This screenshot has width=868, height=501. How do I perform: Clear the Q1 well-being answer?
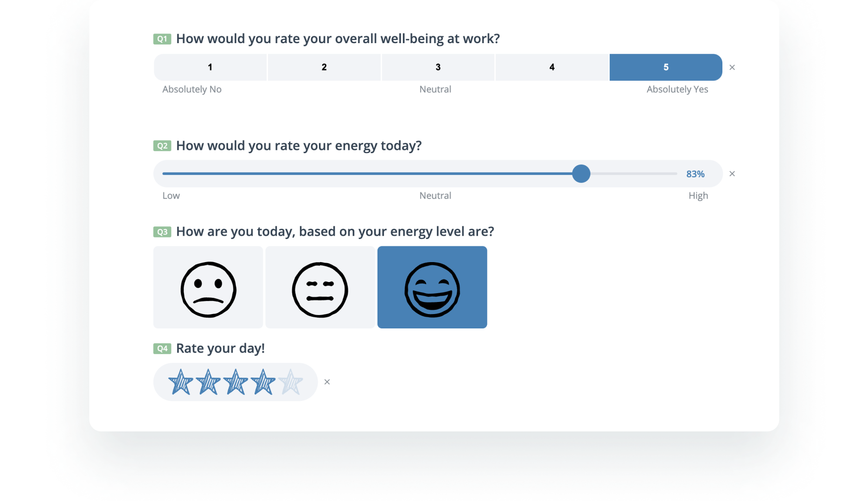[732, 68]
